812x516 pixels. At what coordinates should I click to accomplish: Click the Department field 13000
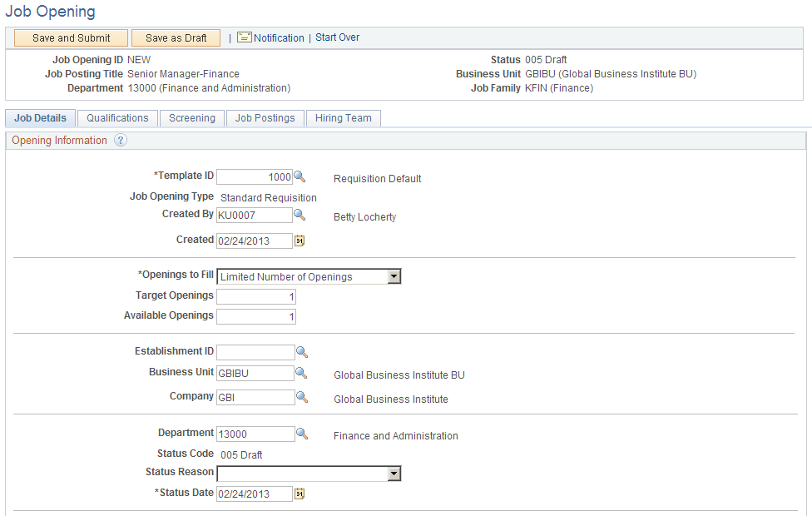point(255,434)
